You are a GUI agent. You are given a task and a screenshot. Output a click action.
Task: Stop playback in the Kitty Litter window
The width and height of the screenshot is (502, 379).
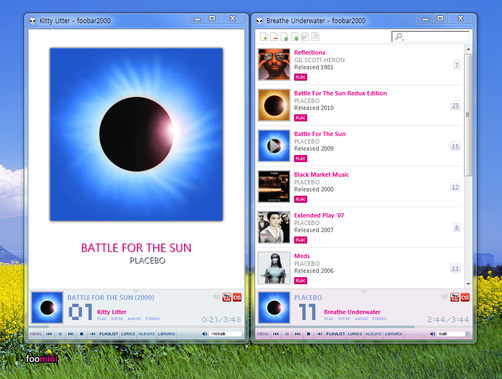pos(81,334)
